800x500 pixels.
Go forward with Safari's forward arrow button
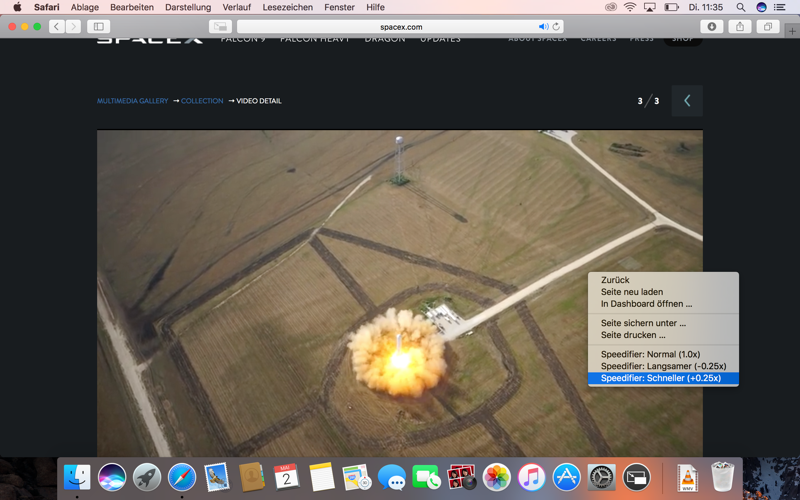coord(73,27)
